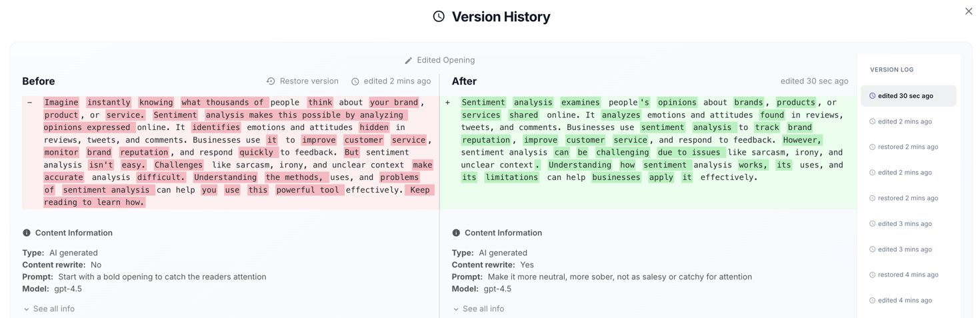980x318 pixels.
Task: Click the clock icon beside Version History title
Action: click(x=439, y=17)
